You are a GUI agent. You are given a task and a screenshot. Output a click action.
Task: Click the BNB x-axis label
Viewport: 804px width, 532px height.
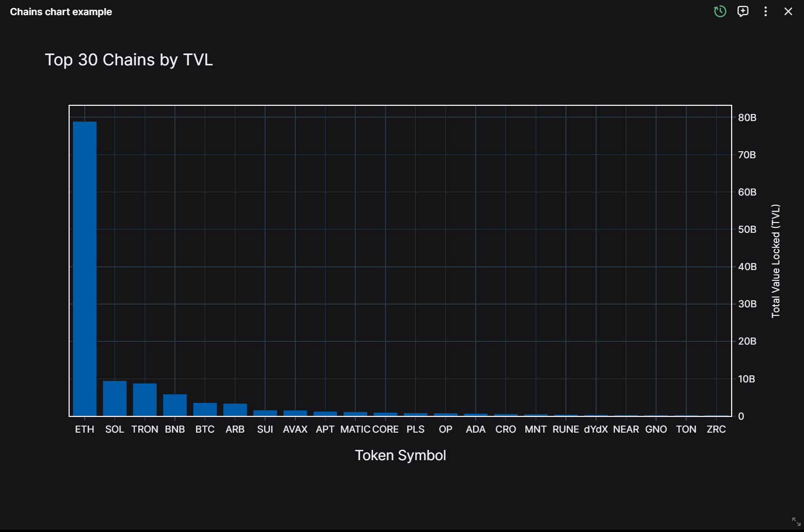tap(175, 429)
